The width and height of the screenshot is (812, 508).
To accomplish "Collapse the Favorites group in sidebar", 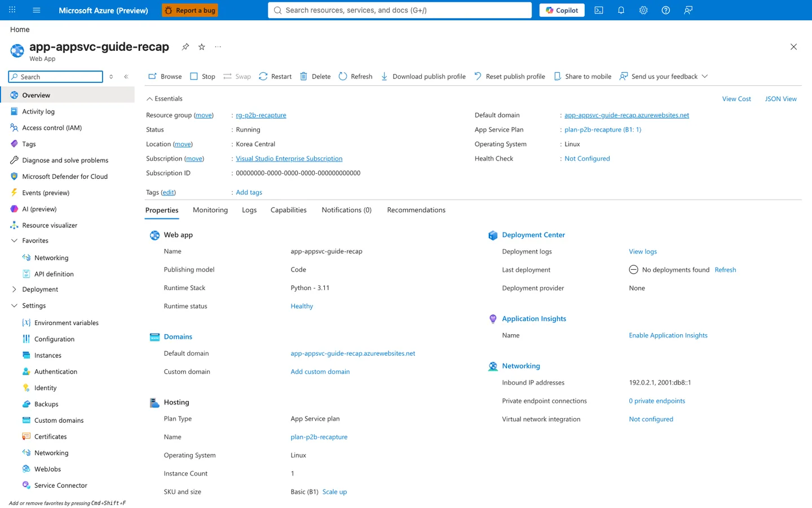I will (14, 240).
